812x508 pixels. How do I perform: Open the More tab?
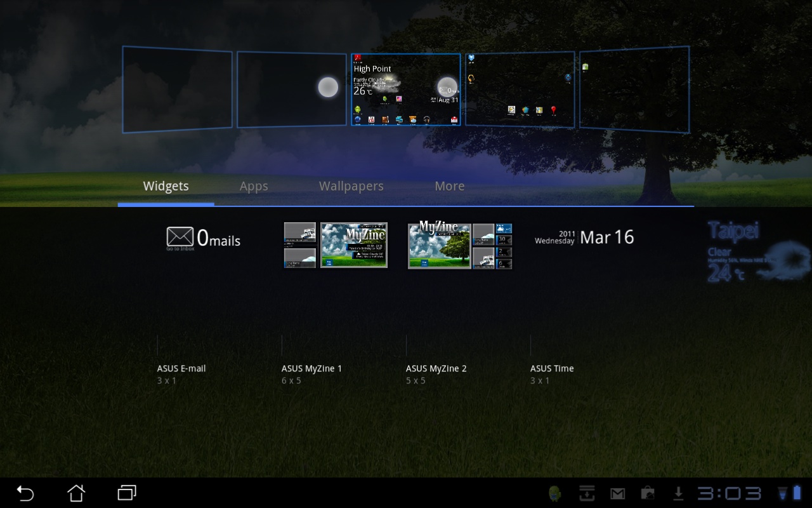449,186
